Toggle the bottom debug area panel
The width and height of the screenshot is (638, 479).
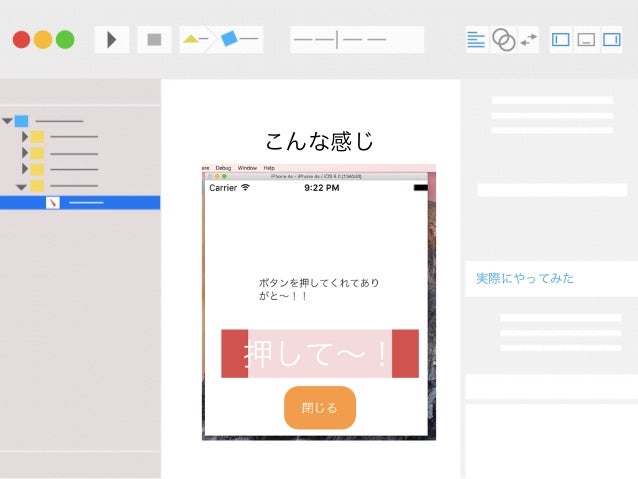click(x=586, y=40)
